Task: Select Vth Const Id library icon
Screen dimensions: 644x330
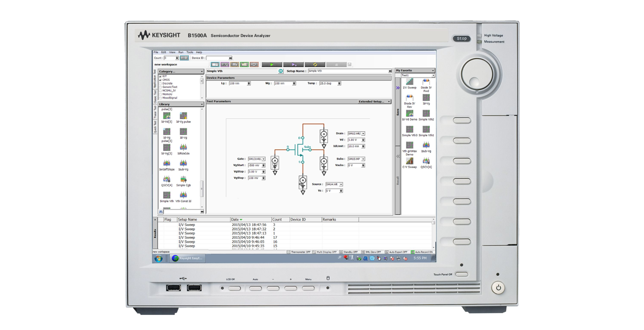Action: (183, 197)
